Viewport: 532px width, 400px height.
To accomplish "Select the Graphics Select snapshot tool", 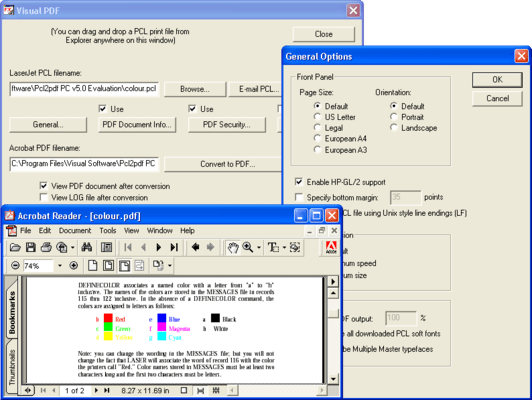I will 294,247.
